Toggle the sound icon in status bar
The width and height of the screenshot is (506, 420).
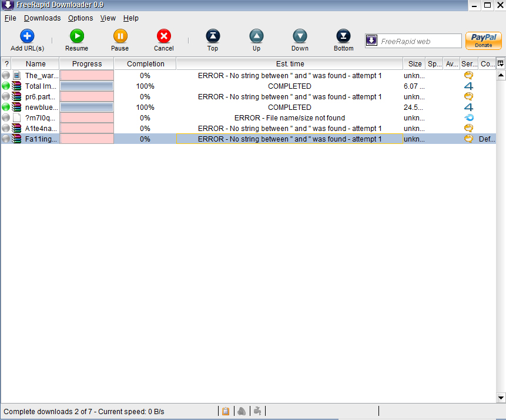point(241,411)
